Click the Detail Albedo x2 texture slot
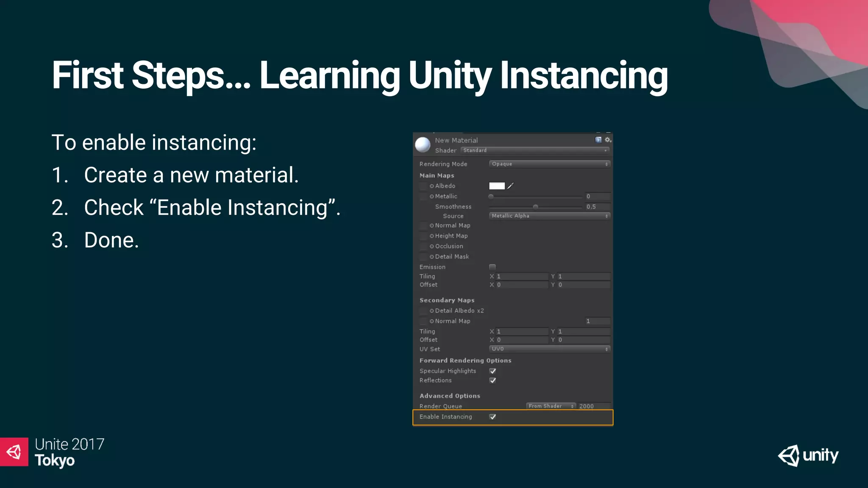This screenshot has height=488, width=868. click(x=423, y=311)
